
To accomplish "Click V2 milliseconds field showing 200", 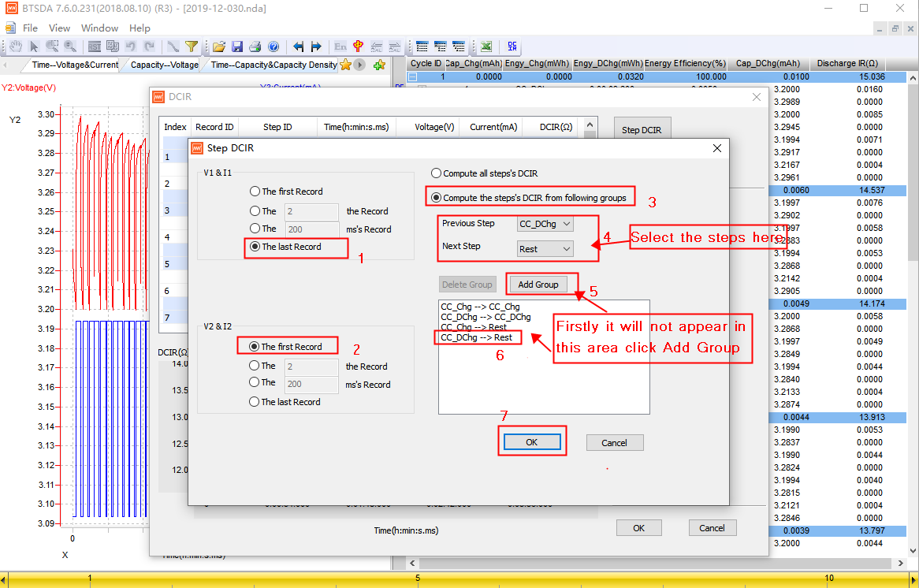I will pyautogui.click(x=311, y=384).
